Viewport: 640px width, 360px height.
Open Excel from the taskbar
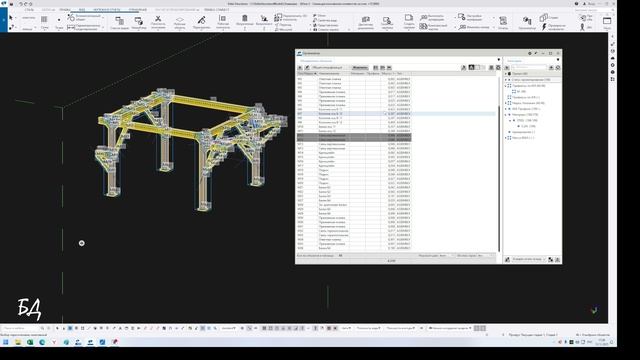click(30, 342)
